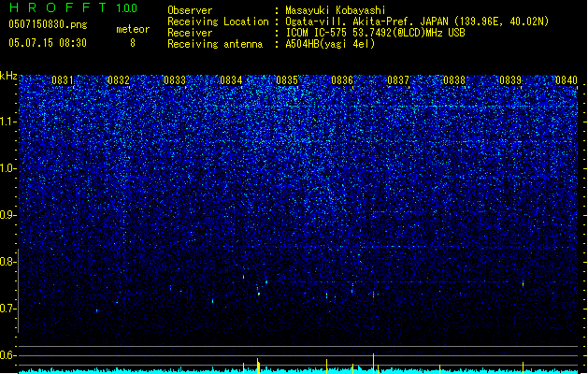This screenshot has height=374, width=588.
Task: Click the kHz axis unit label
Action: [8, 76]
